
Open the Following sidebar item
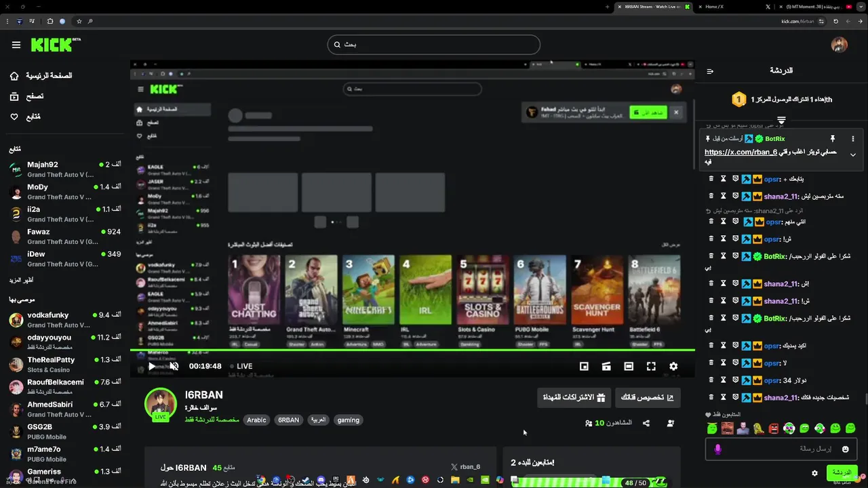click(25, 117)
